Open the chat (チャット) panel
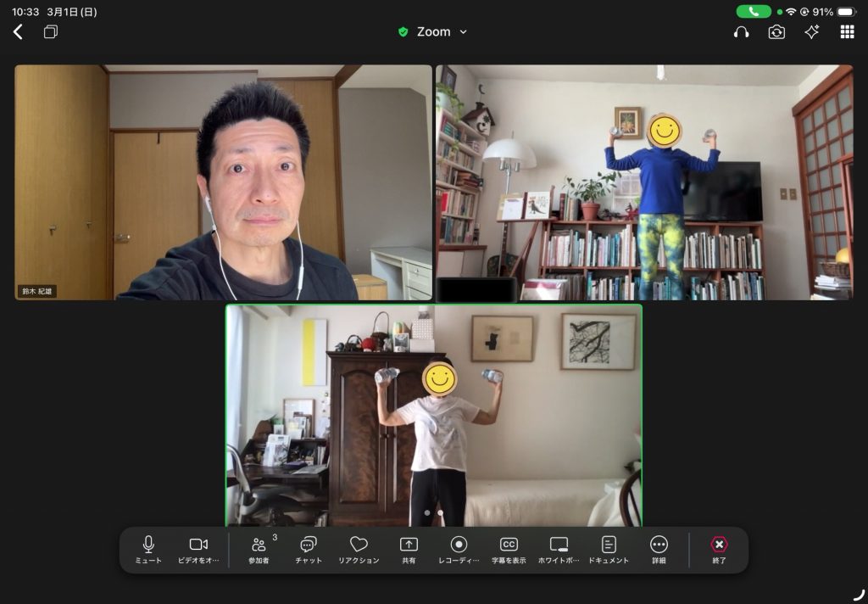868x604 pixels. 309,549
